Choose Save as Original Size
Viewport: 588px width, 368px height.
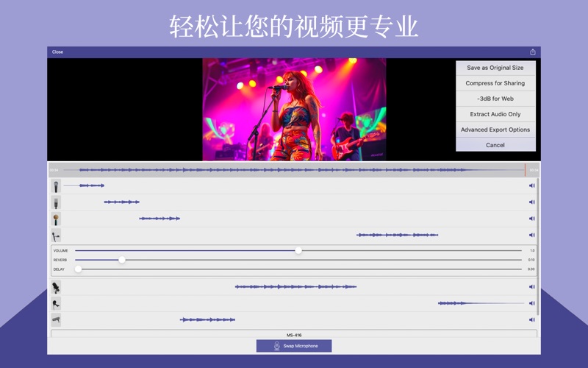click(x=495, y=68)
